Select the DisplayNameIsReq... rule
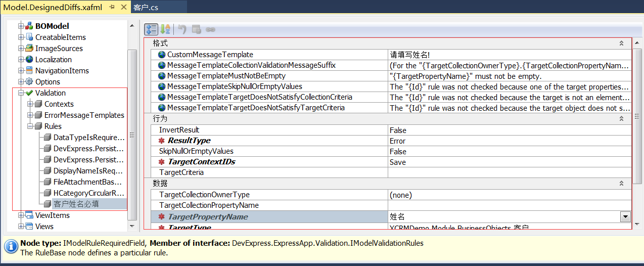The height and width of the screenshot is (266, 644). point(88,170)
